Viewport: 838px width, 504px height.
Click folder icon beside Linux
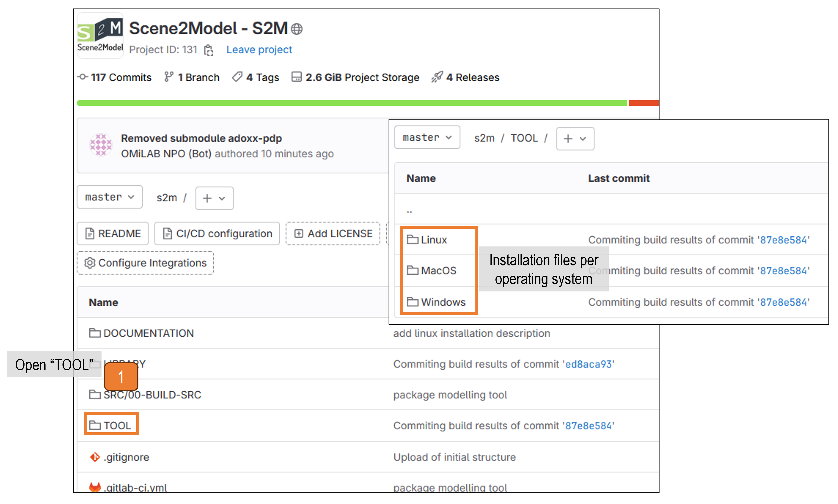pos(412,240)
